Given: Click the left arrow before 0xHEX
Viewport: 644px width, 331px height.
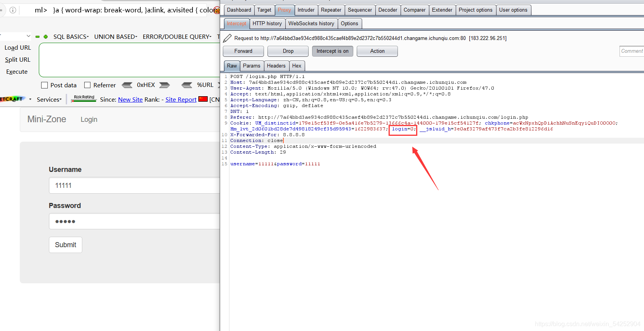Looking at the screenshot, I should [x=127, y=85].
